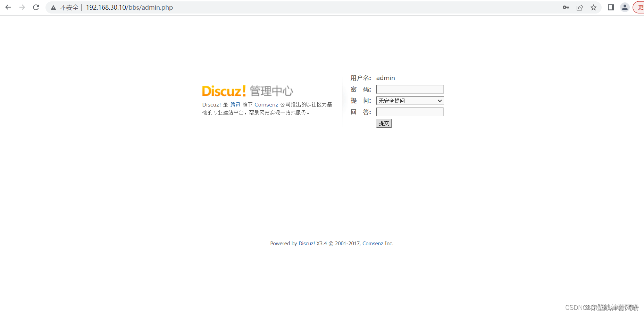
Task: Open the 腾讯 link
Action: (x=235, y=104)
